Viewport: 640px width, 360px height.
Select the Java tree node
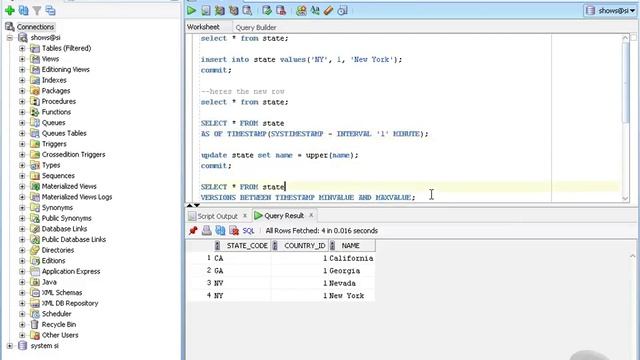coord(49,282)
